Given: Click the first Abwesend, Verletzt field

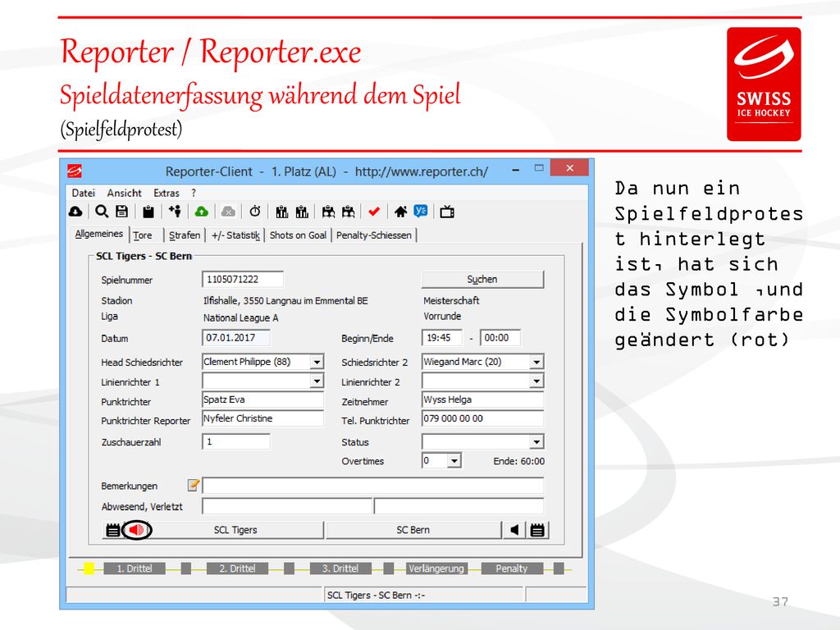Looking at the screenshot, I should click(x=286, y=506).
